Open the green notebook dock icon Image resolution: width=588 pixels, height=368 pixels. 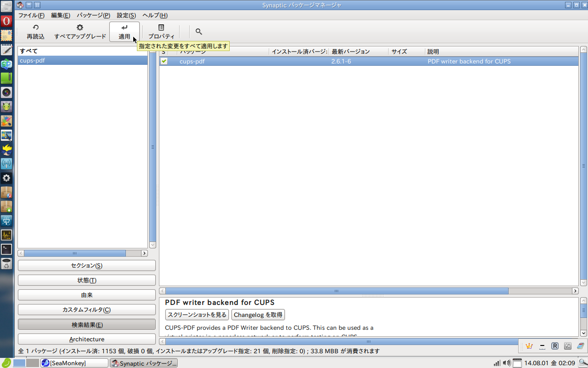tap(6, 78)
